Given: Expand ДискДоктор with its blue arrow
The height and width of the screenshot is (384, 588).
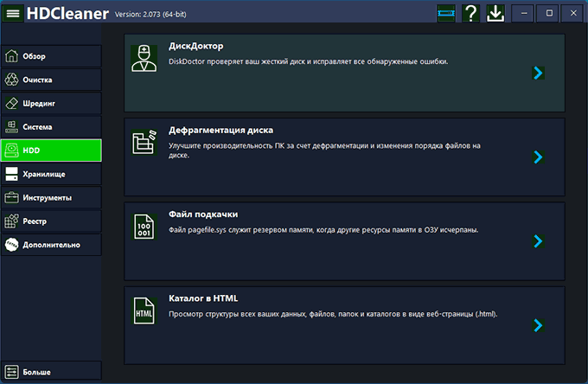Looking at the screenshot, I should point(538,74).
